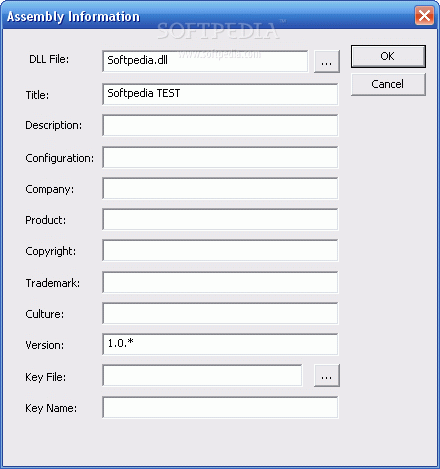Screen dimensions: 440x469
Task: Click the OK button
Action: 388,56
